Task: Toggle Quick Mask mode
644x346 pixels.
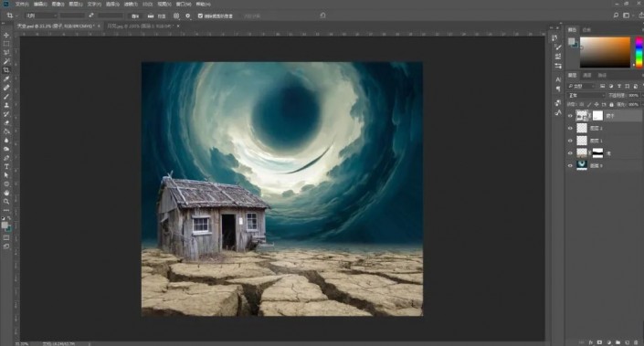Action: tap(6, 237)
